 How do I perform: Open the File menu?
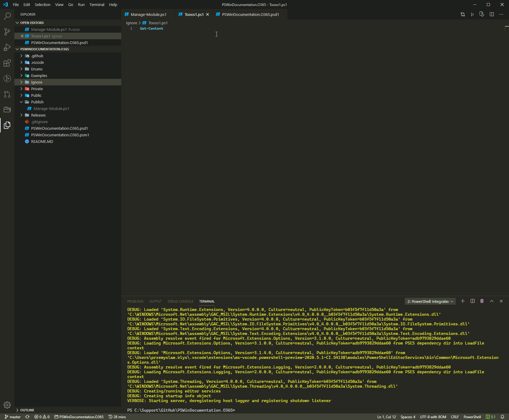click(16, 4)
